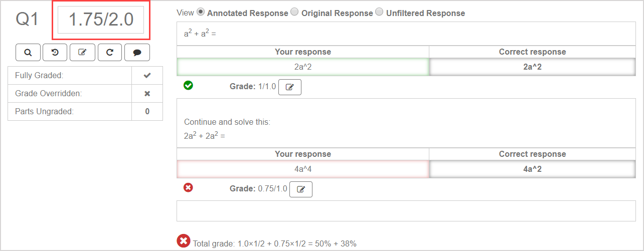Edit the 0.75/1.0 part grade
644x251 pixels.
point(301,189)
